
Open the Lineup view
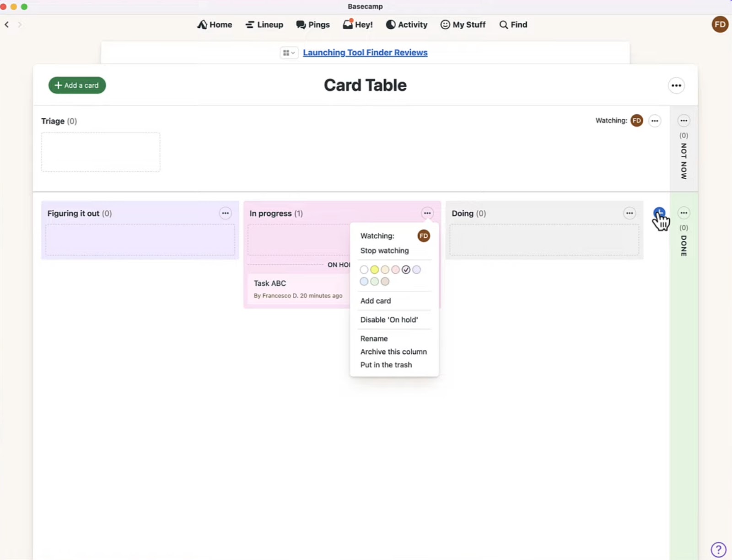264,25
